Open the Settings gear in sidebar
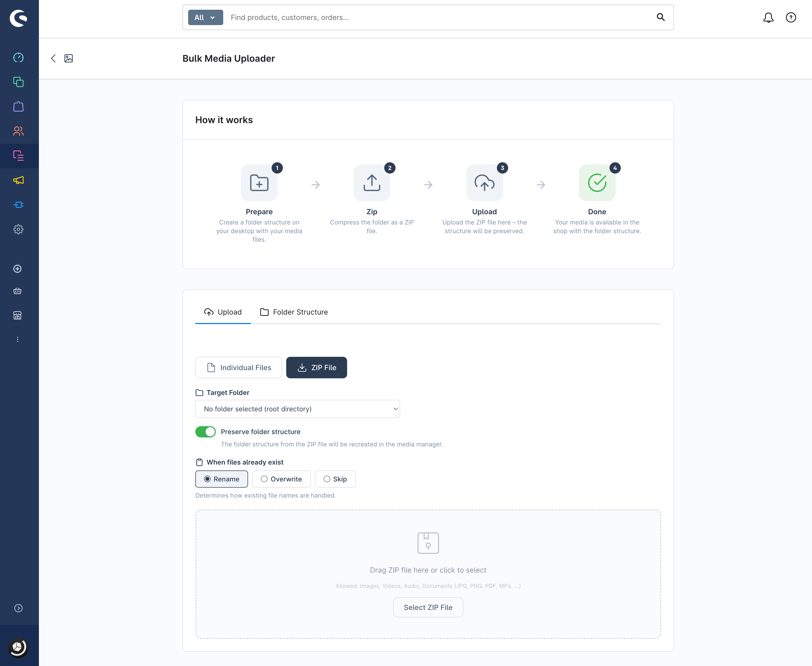812x666 pixels. (18, 229)
